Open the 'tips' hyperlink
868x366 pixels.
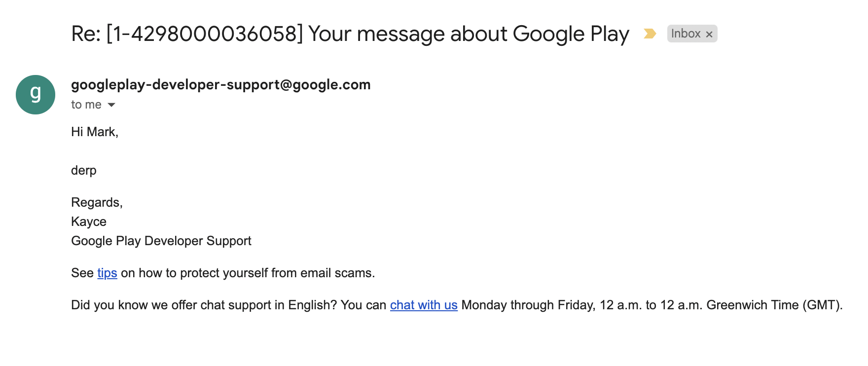point(107,273)
